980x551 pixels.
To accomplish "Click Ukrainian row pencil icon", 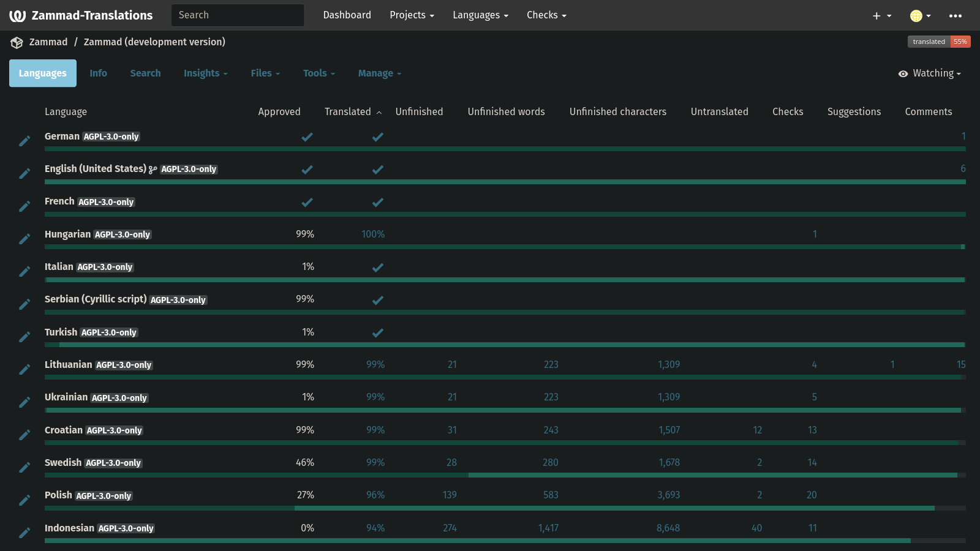I will click(x=24, y=402).
